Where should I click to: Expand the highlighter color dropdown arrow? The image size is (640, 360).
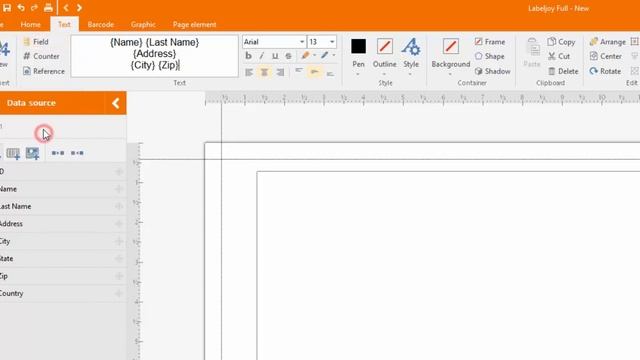pos(314,56)
